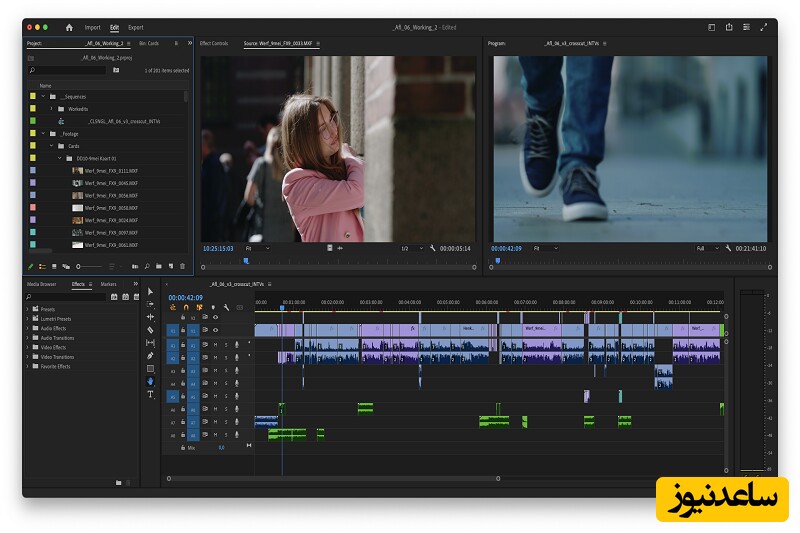Open the Quick Export share icon

(x=729, y=27)
